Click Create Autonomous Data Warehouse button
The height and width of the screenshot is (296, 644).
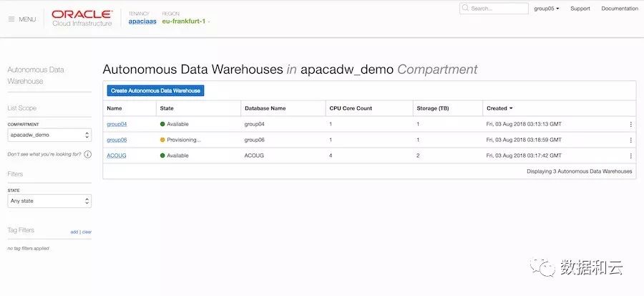tap(155, 90)
